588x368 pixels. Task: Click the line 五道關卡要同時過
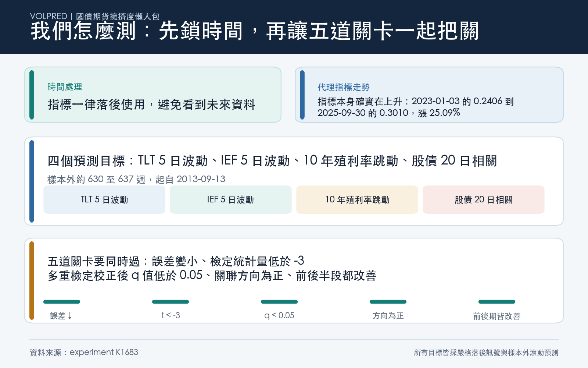coord(93,261)
